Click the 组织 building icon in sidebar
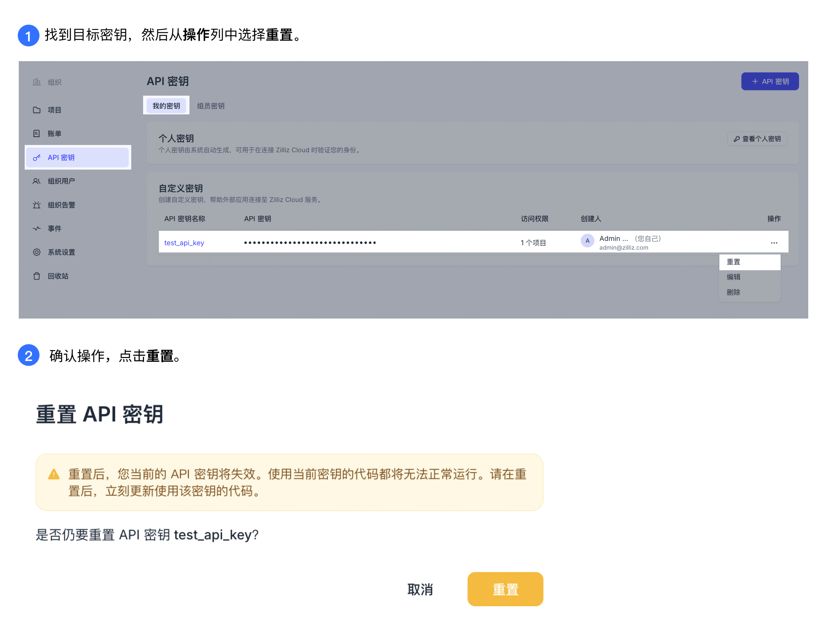The image size is (826, 644). pos(37,82)
